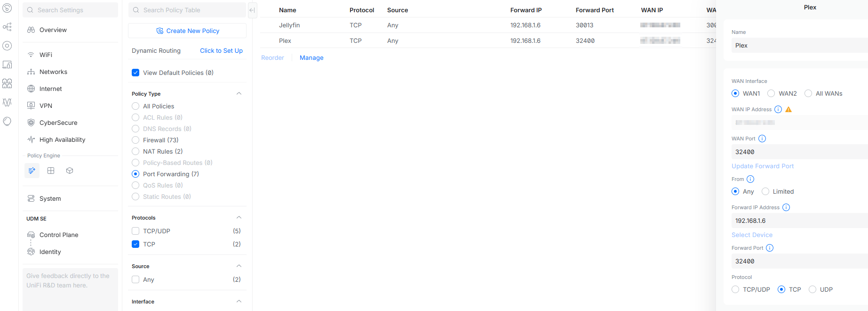
Task: Click the Forward IP Address info icon
Action: (786, 207)
